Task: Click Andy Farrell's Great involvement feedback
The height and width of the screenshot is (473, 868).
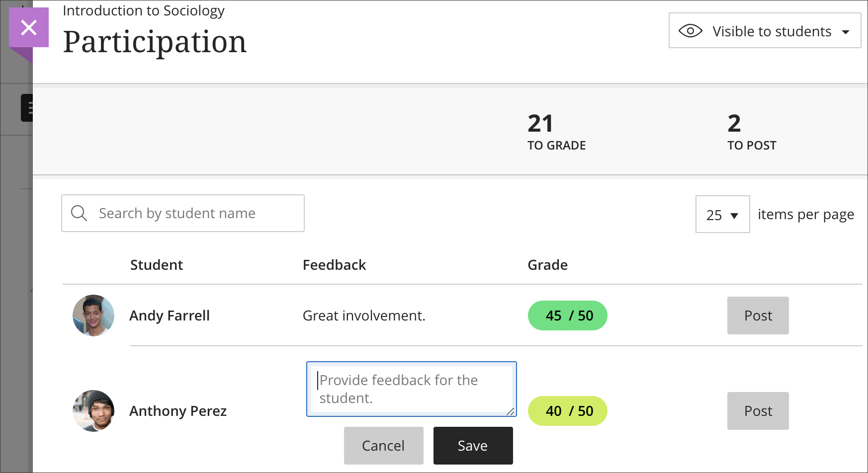Action: tap(364, 315)
